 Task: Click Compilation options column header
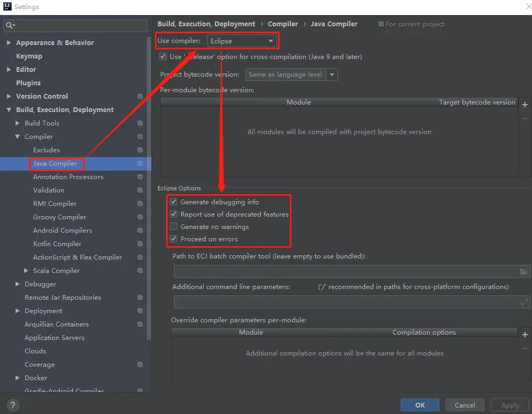424,332
